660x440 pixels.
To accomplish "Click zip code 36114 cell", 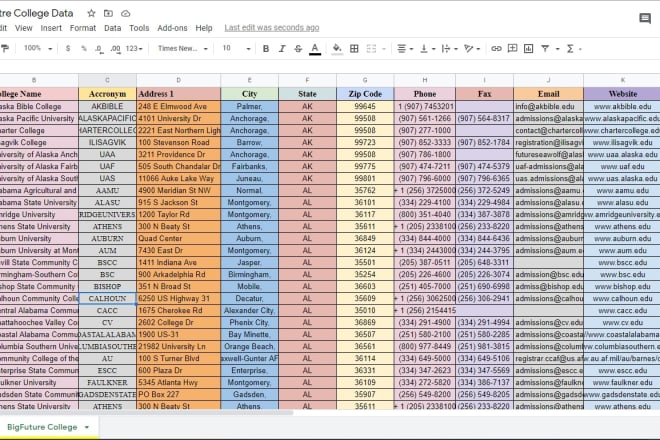I will (x=365, y=359).
